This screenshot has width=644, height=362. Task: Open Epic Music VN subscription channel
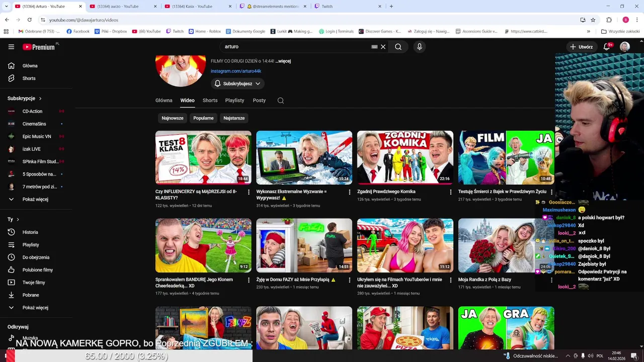coord(37,137)
